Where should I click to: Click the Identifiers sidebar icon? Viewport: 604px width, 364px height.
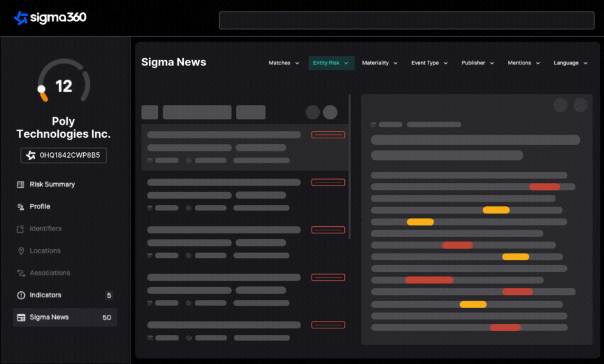point(21,229)
